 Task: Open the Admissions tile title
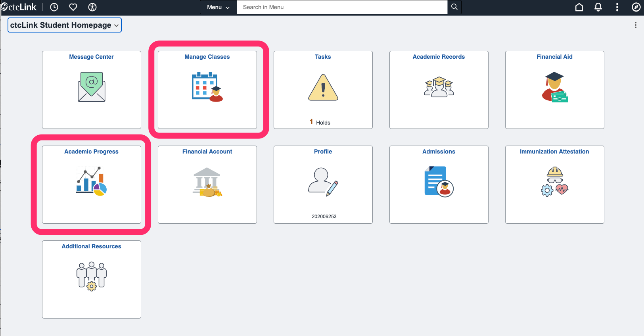click(439, 152)
